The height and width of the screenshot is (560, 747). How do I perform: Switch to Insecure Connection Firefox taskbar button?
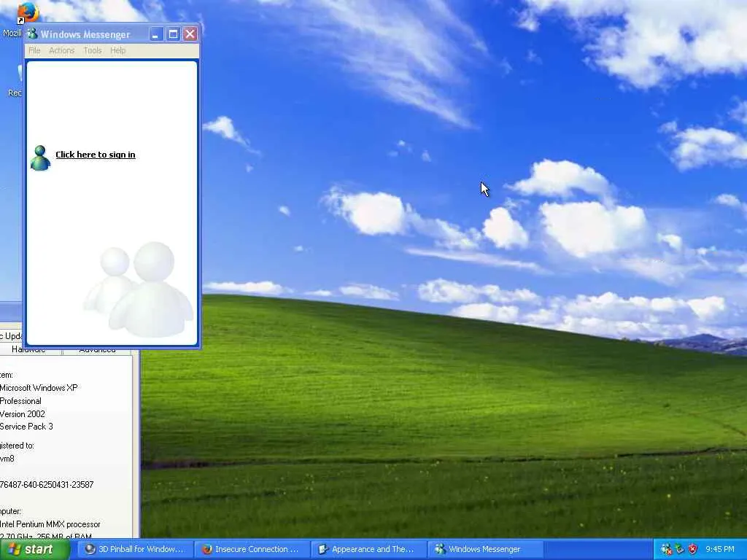(252, 549)
